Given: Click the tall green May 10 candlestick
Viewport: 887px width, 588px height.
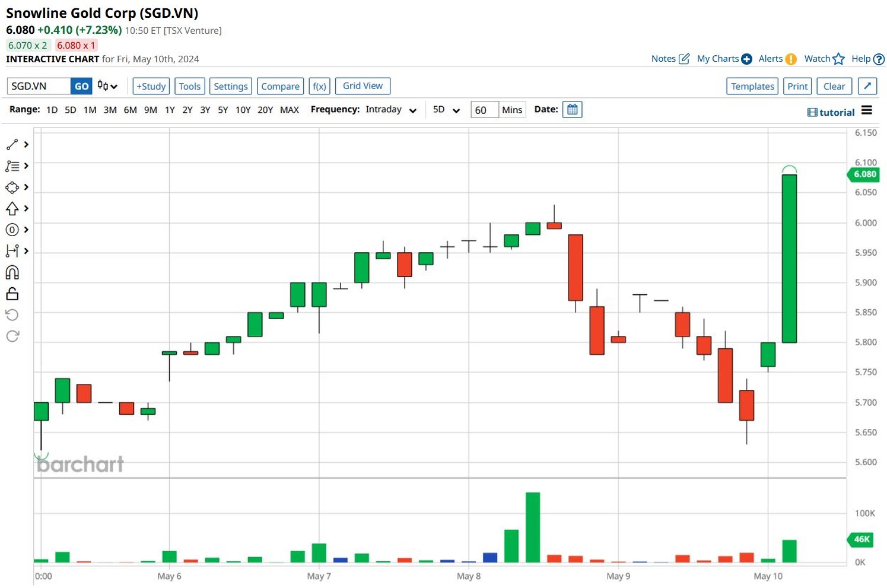Looking at the screenshot, I should [789, 259].
